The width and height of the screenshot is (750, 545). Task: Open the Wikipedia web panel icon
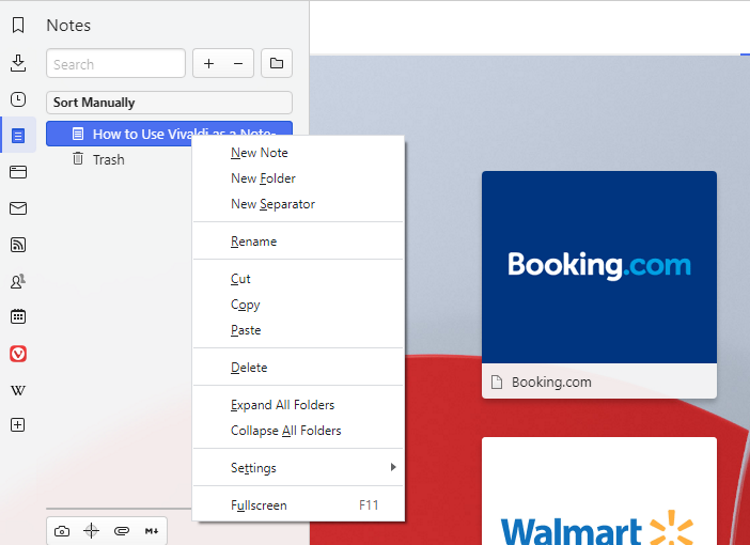tap(18, 390)
